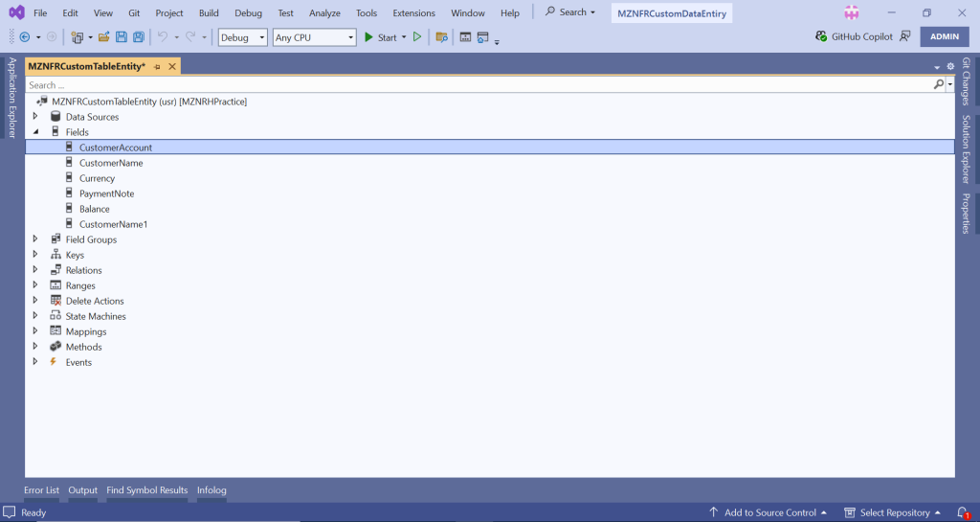
Task: Open the Test menu
Action: point(285,13)
